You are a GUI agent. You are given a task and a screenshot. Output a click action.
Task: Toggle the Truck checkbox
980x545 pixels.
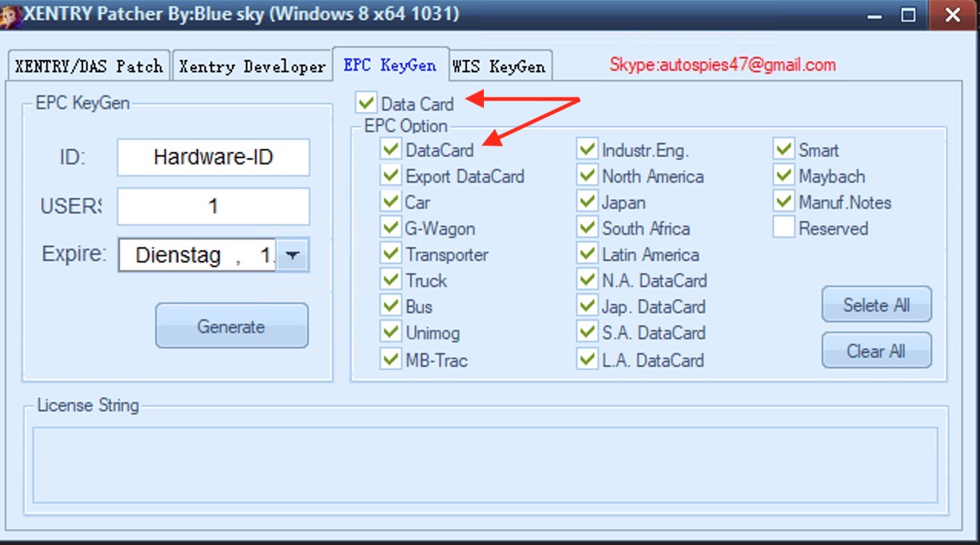(390, 280)
